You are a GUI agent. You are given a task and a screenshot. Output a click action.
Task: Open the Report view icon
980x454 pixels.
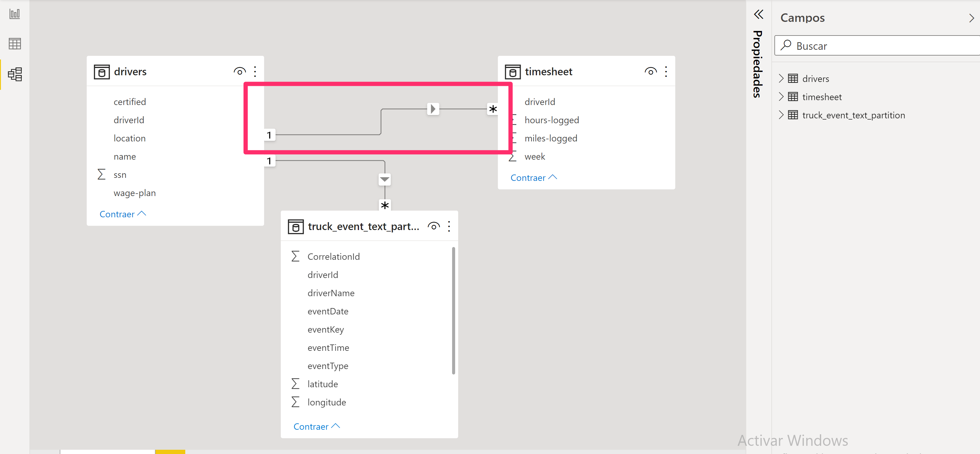(x=15, y=14)
